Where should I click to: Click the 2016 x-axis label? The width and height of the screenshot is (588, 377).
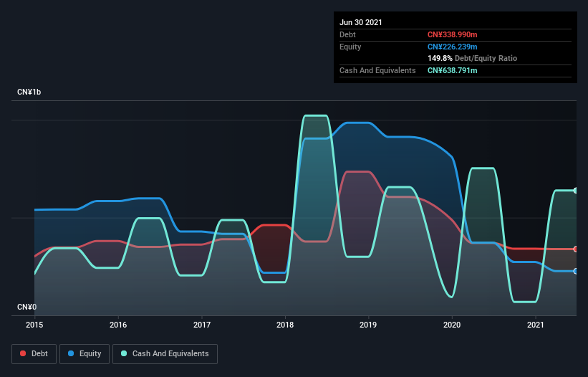coord(118,325)
